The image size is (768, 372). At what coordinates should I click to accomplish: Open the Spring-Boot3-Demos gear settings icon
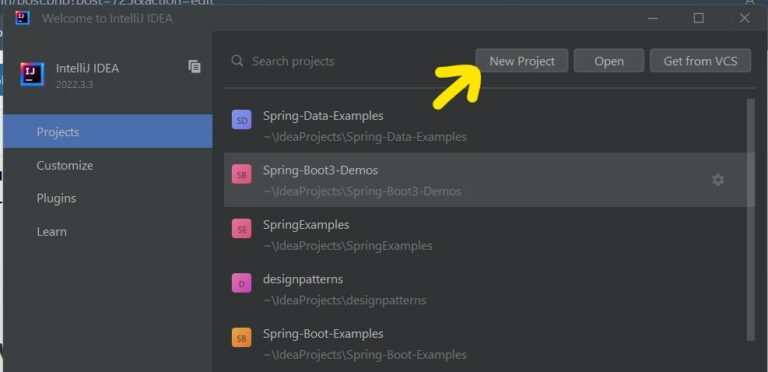718,180
